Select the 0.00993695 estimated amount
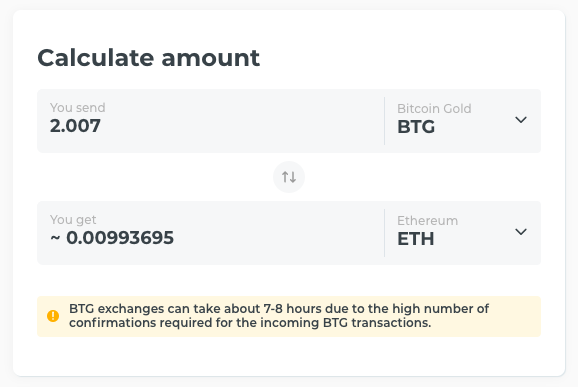The image size is (578, 387). 120,238
